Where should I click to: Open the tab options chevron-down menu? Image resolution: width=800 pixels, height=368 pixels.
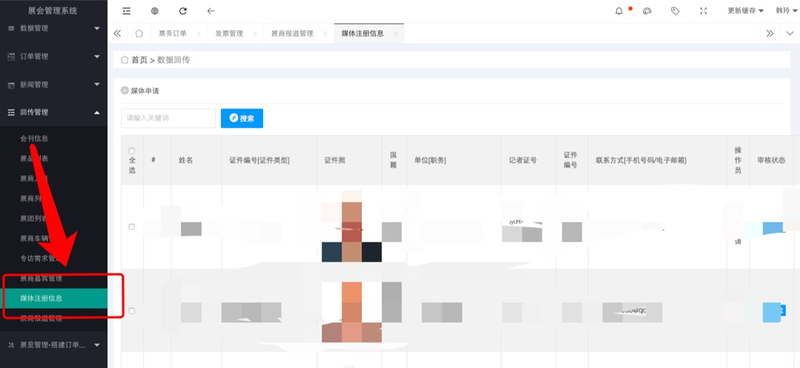pyautogui.click(x=790, y=34)
